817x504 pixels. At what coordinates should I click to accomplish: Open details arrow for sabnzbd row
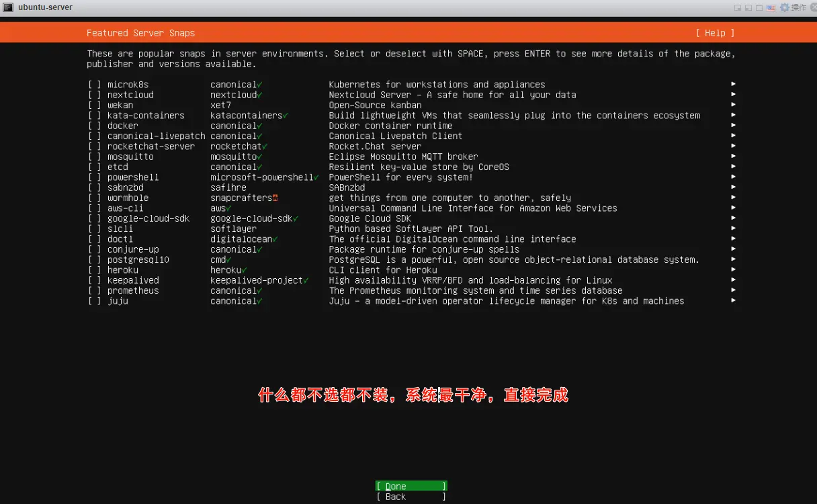[x=733, y=187]
